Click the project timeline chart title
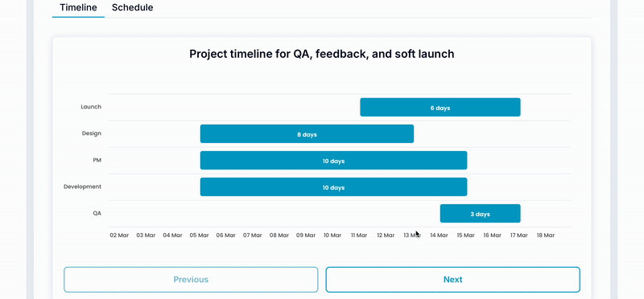644x299 pixels. click(x=321, y=54)
